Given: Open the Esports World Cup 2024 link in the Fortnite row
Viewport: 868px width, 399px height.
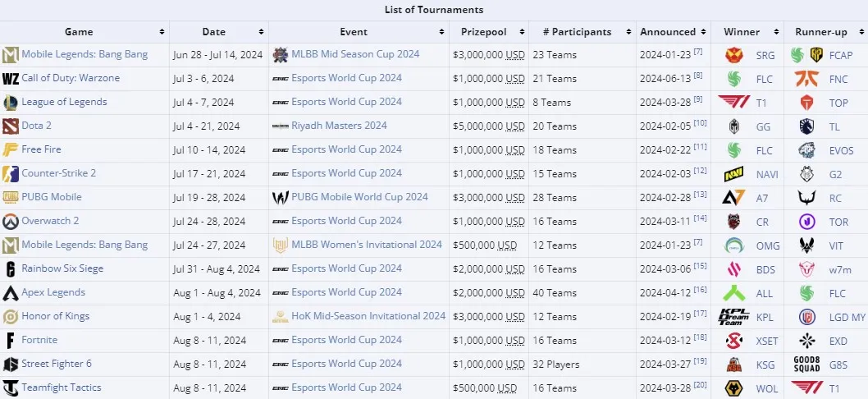Looking at the screenshot, I should 346,340.
